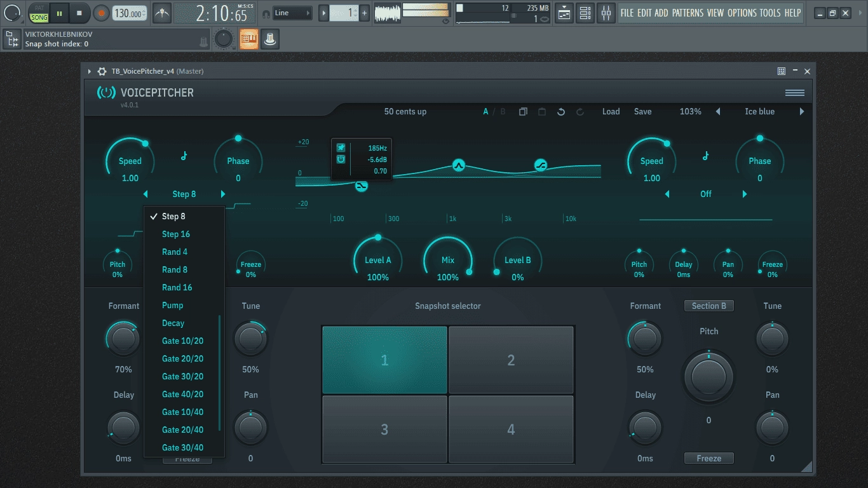Screen dimensions: 868x488
Task: Copy preset A to B icon
Action: pos(523,112)
